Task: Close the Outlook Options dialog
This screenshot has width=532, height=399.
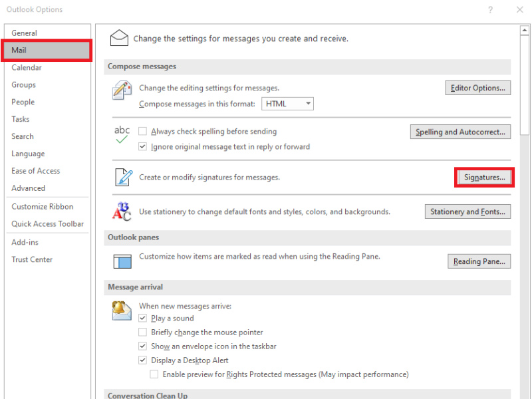Action: [519, 9]
